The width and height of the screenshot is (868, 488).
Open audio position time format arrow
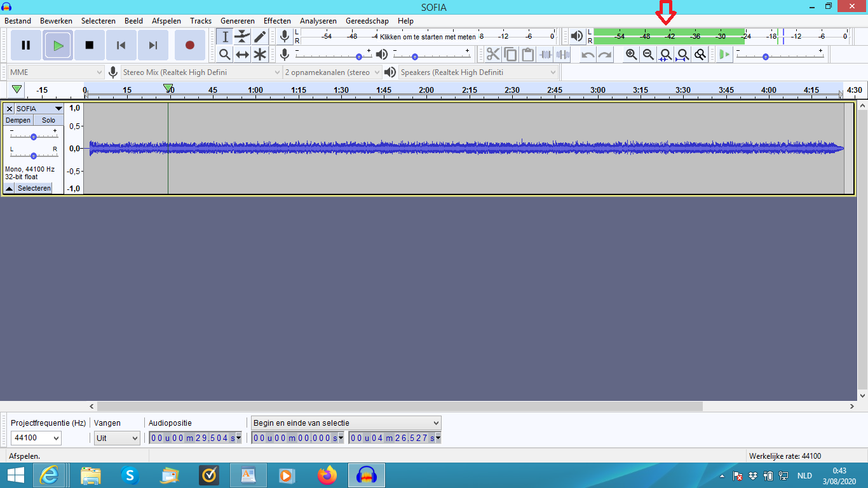pos(238,438)
